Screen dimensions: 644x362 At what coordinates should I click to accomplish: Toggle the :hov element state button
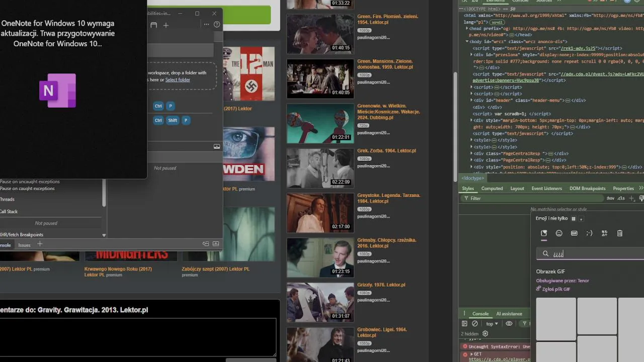tap(610, 199)
